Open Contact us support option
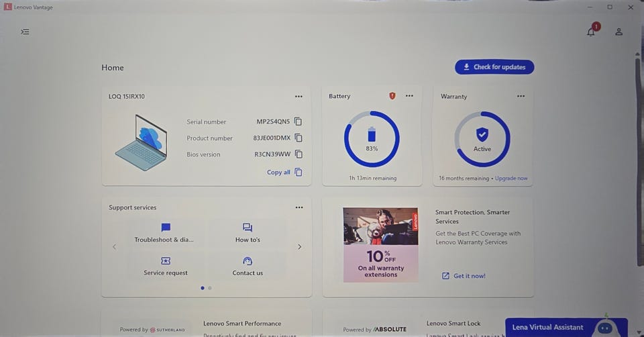This screenshot has height=337, width=644. click(248, 266)
